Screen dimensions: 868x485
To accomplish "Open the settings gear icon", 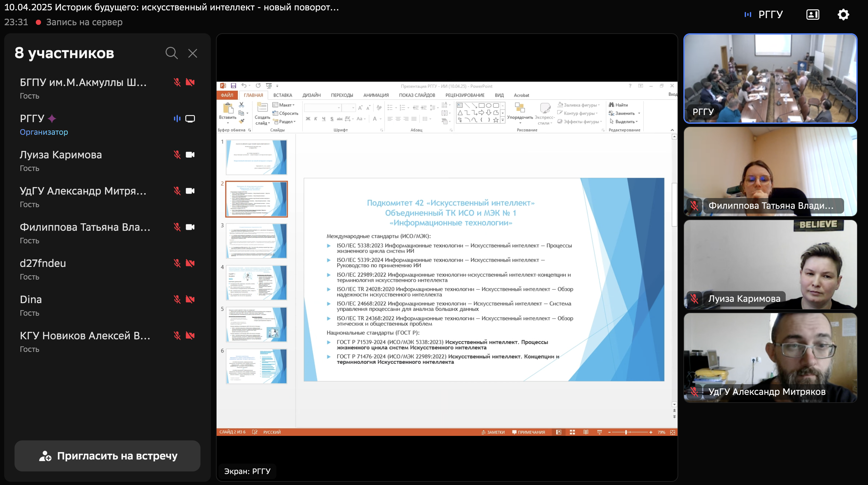I will pos(843,15).
